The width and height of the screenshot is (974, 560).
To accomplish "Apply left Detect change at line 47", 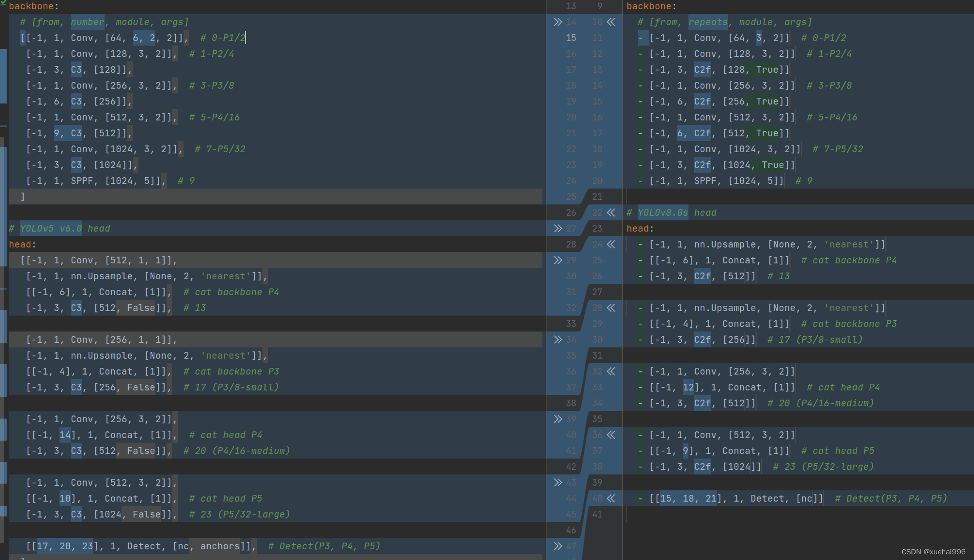I will (x=558, y=546).
